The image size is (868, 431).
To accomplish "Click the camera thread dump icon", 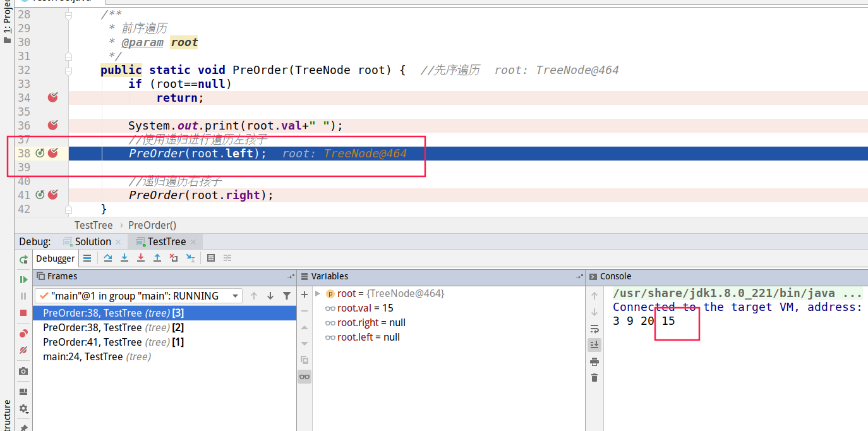I will [x=23, y=371].
